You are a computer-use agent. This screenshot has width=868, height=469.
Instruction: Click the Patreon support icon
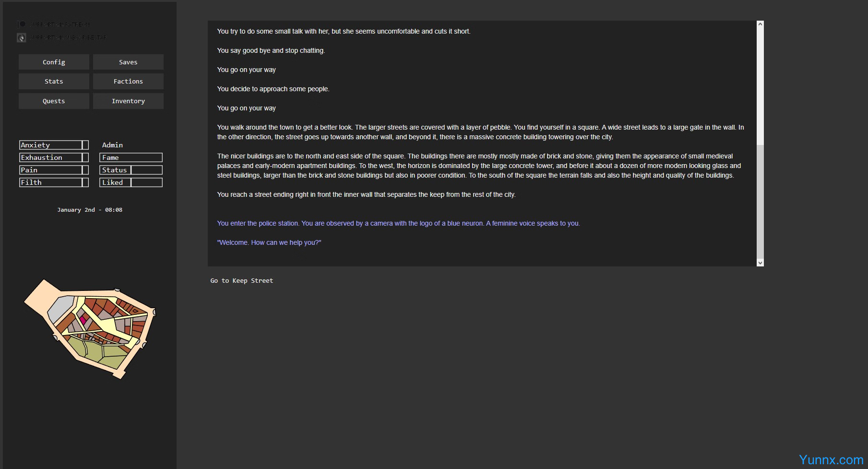[22, 24]
